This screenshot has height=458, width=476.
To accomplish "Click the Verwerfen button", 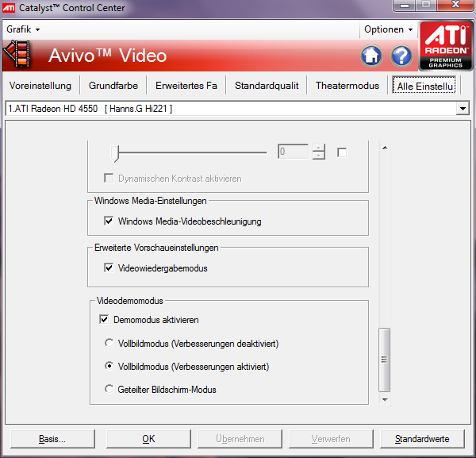I will pyautogui.click(x=331, y=439).
